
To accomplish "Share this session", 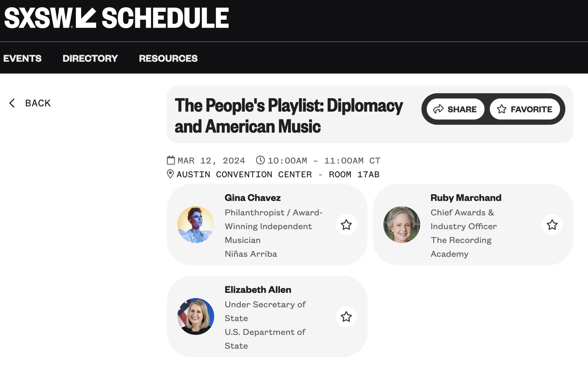I will [455, 109].
